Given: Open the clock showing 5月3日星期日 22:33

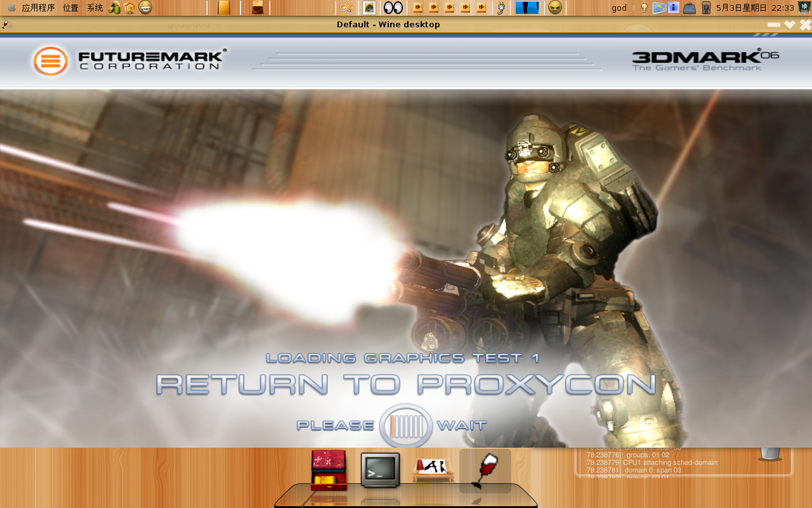Looking at the screenshot, I should point(755,8).
